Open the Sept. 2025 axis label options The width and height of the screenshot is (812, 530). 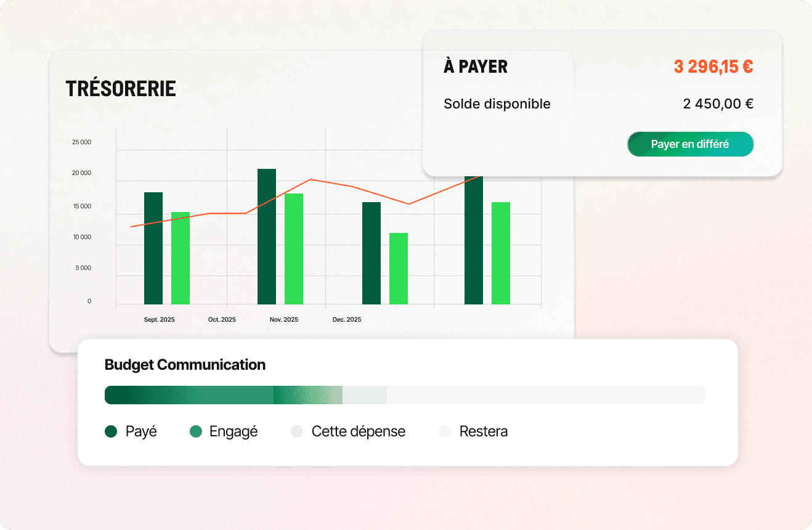158,319
